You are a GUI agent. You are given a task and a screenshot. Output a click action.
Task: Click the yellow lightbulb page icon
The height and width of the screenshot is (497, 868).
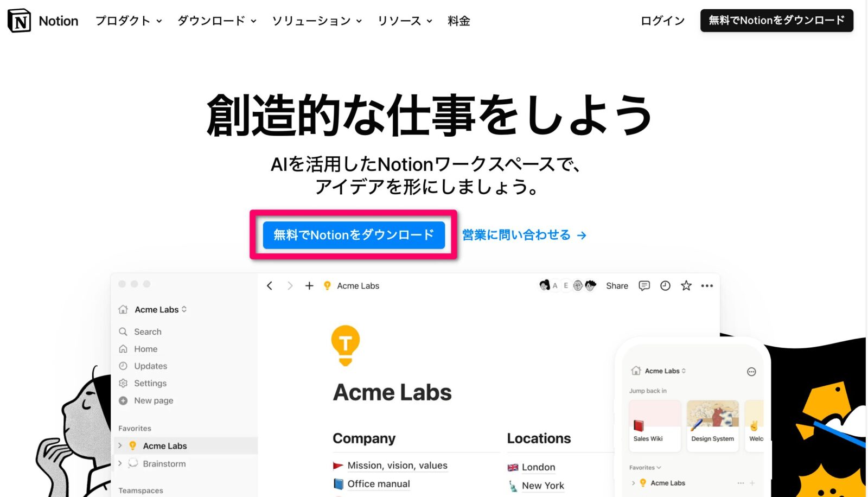click(346, 346)
